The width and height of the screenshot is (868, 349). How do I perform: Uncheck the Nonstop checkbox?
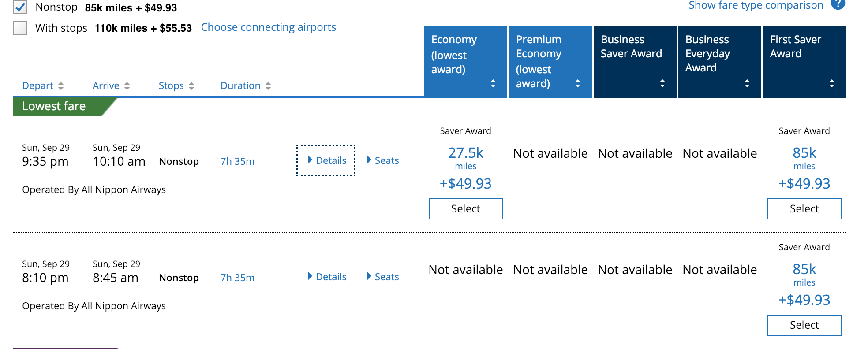[20, 7]
